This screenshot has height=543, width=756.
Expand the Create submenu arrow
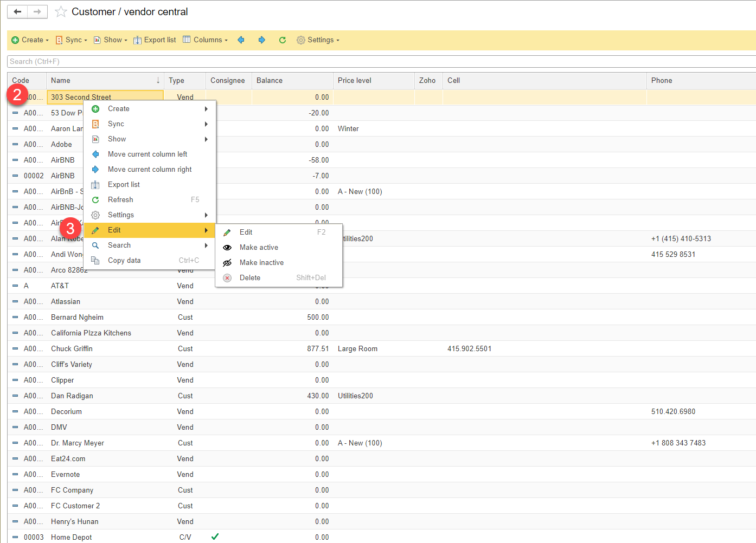click(x=206, y=109)
